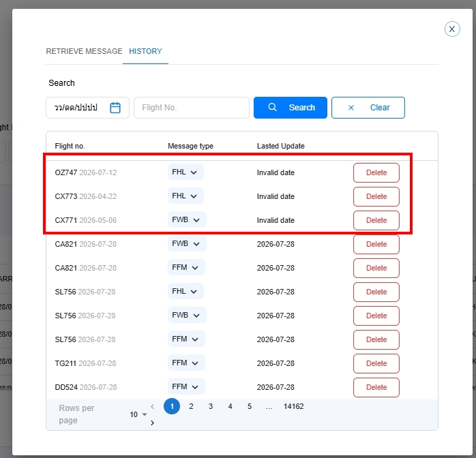Select the History tab
476x458 pixels.
tap(145, 51)
